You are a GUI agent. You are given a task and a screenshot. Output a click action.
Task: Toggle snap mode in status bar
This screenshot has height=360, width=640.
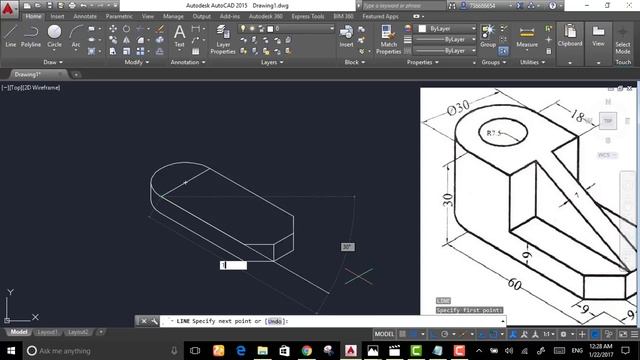(x=413, y=334)
